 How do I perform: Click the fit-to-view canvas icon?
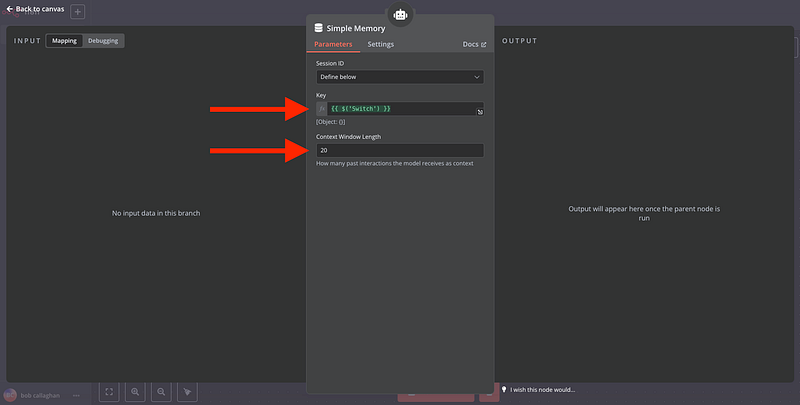pyautogui.click(x=110, y=393)
